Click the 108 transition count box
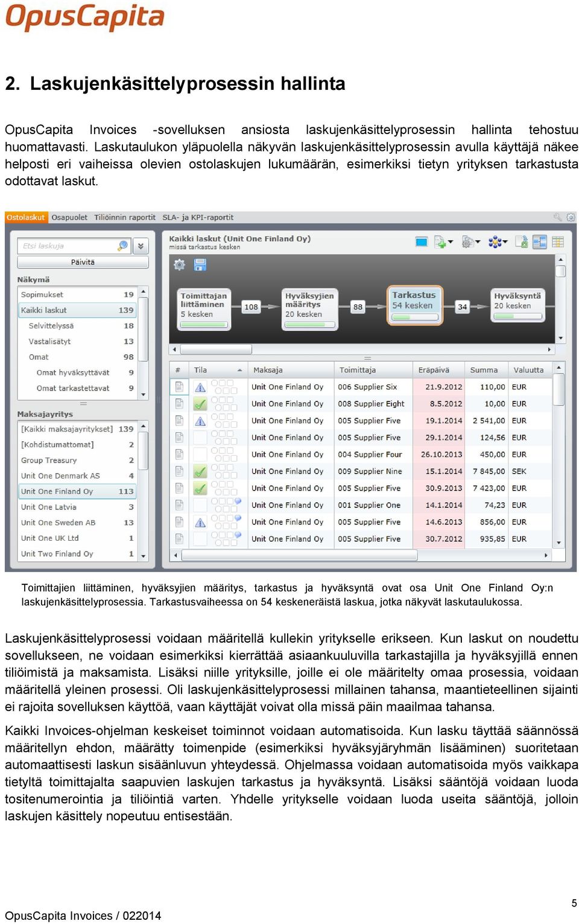The width and height of the screenshot is (579, 924). click(251, 307)
